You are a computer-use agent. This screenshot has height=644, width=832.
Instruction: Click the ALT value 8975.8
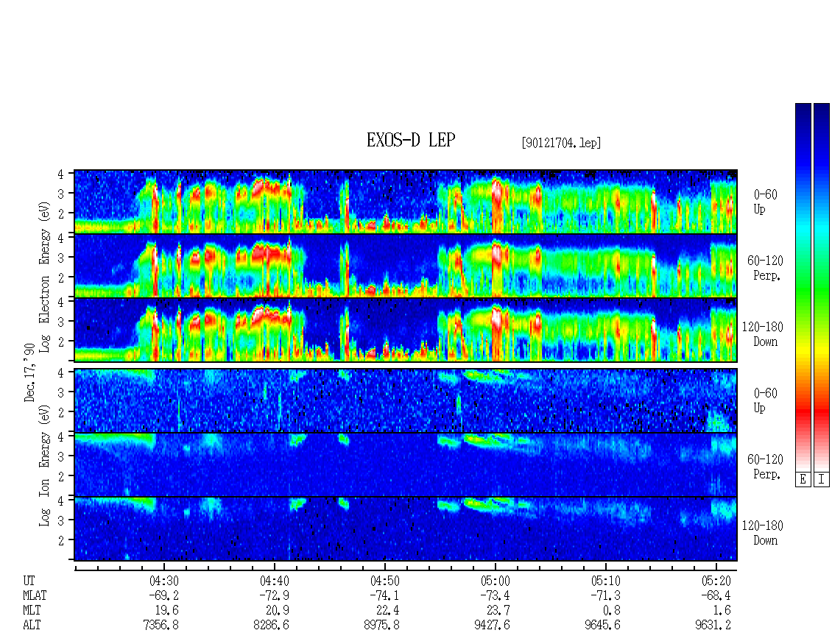(x=381, y=626)
